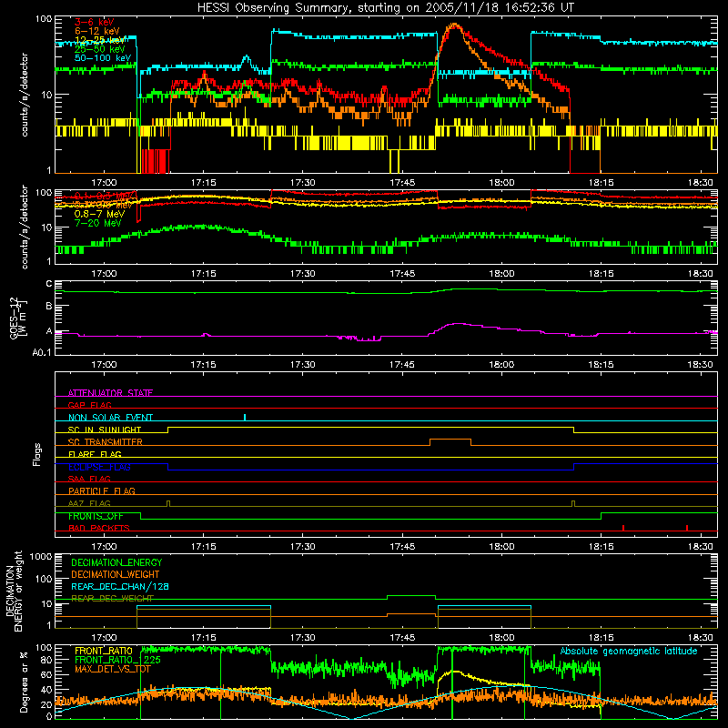Select the 'ECLIPSE_FLAG' label
Viewport: 728px width, 728px height.
99,467
